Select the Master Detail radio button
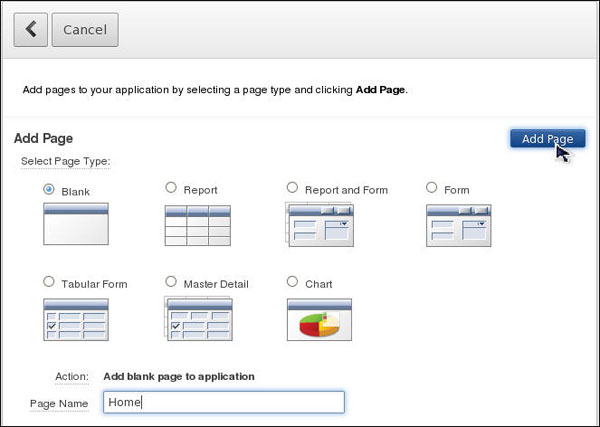This screenshot has height=427, width=600. click(171, 282)
